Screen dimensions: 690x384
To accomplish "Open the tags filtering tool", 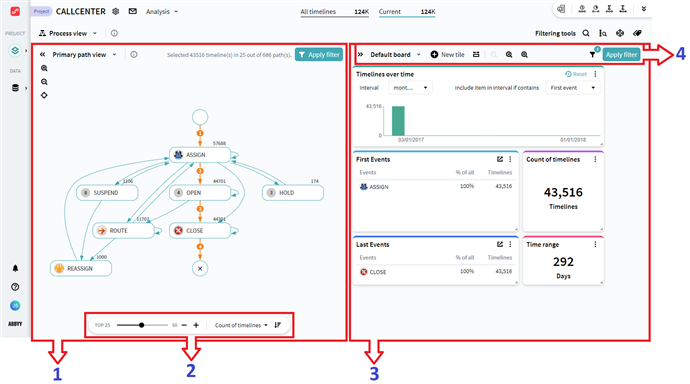I will pos(637,33).
